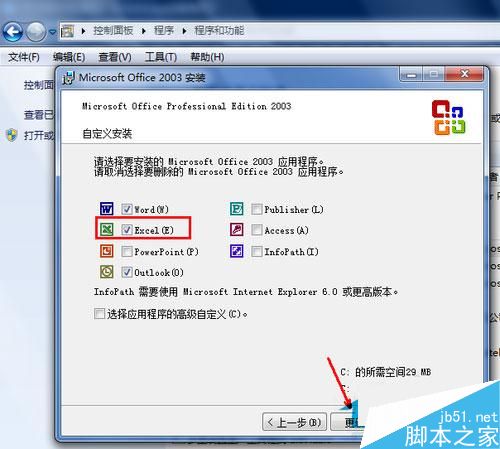500x449 pixels.
Task: Check the PowerPoint(P) checkbox
Action: point(127,251)
